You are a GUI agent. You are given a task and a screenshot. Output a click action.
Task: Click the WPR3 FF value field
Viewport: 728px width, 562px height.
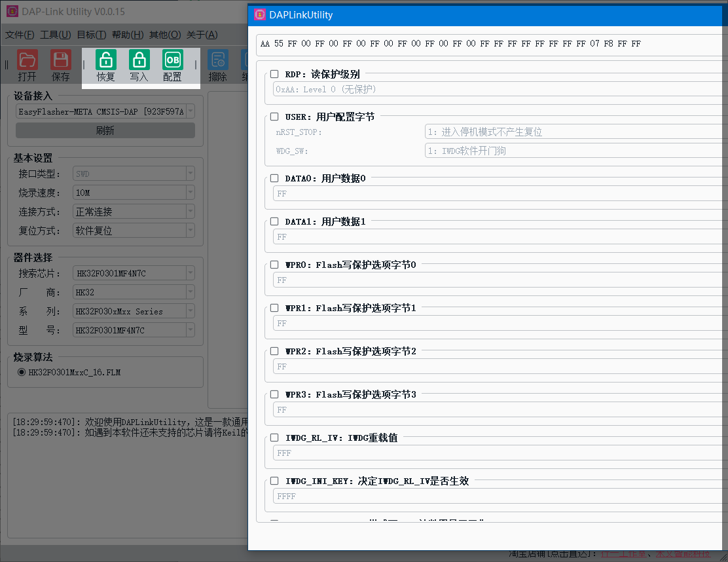(x=500, y=409)
